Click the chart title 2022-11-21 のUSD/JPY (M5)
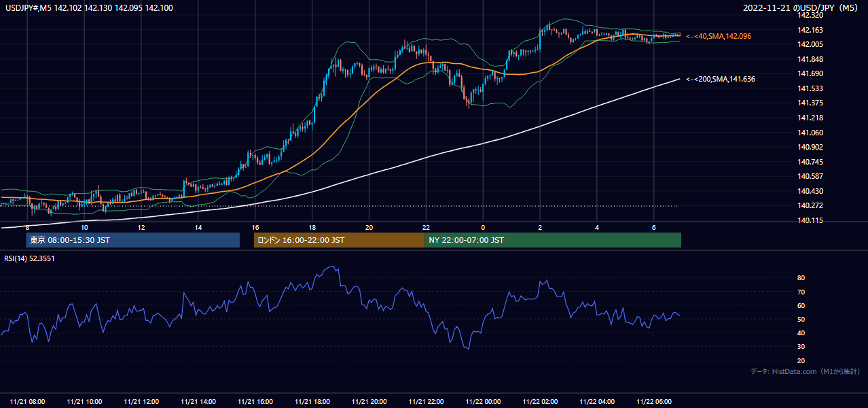Viewport: 868px width, 408px height. (x=802, y=8)
